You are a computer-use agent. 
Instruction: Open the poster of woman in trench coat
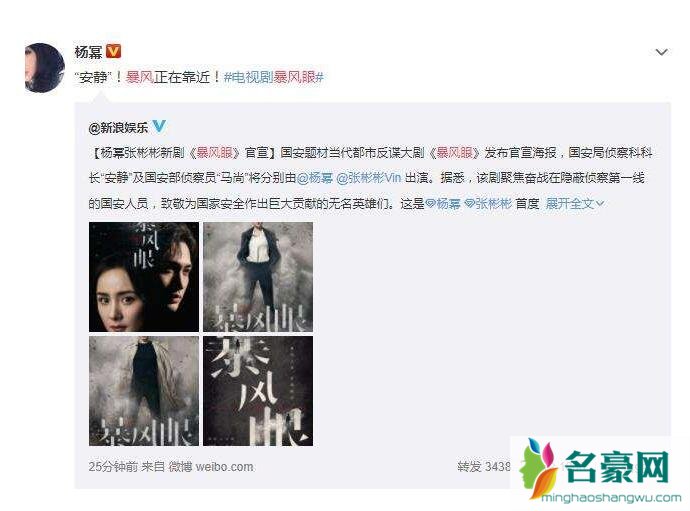(144, 391)
